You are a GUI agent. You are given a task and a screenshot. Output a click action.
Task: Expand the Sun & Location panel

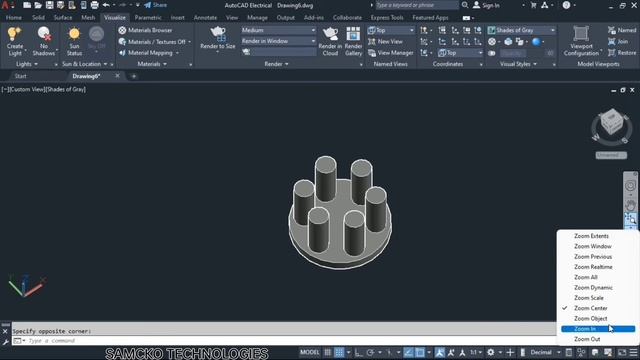coord(84,64)
